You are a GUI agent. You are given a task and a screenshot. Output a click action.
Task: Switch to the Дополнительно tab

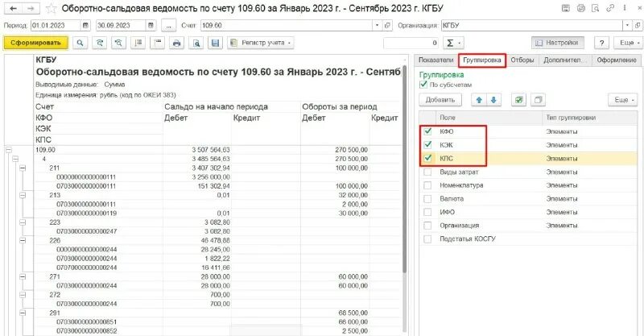point(565,60)
